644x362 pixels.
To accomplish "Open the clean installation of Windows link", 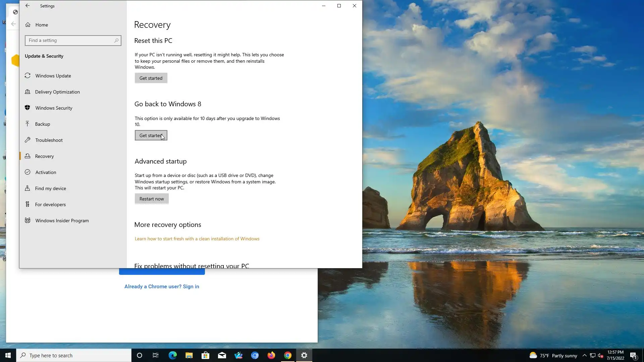I will tap(197, 239).
